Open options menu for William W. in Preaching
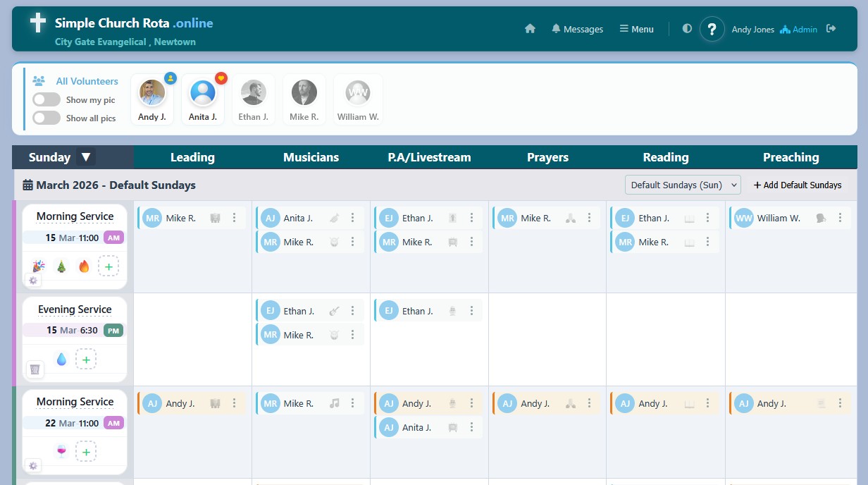The width and height of the screenshot is (868, 485). click(840, 218)
